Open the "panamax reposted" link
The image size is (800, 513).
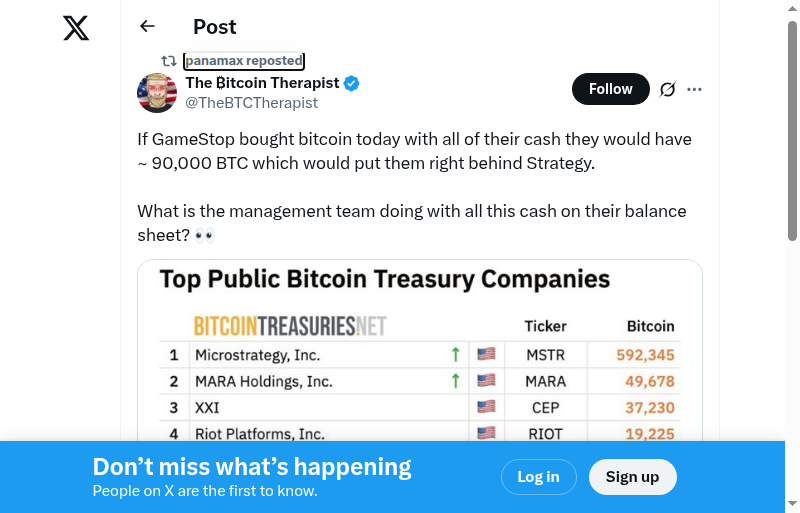click(244, 61)
